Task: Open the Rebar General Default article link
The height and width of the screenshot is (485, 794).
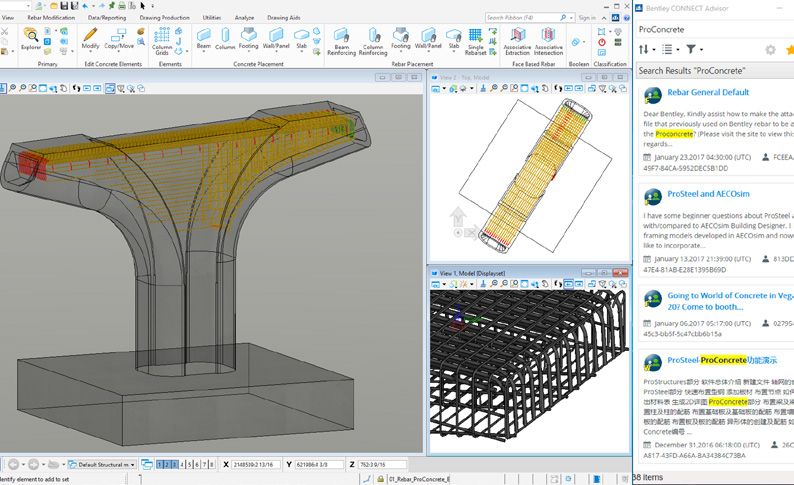Action: click(708, 92)
